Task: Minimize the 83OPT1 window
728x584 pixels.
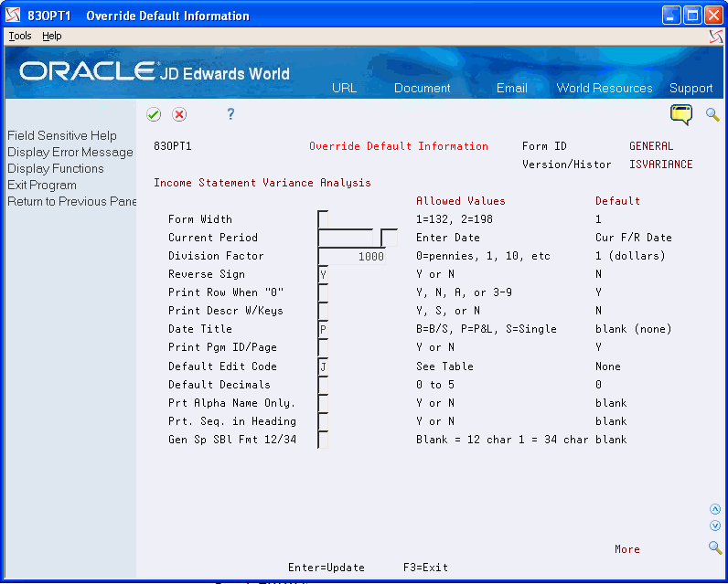Action: pos(671,16)
